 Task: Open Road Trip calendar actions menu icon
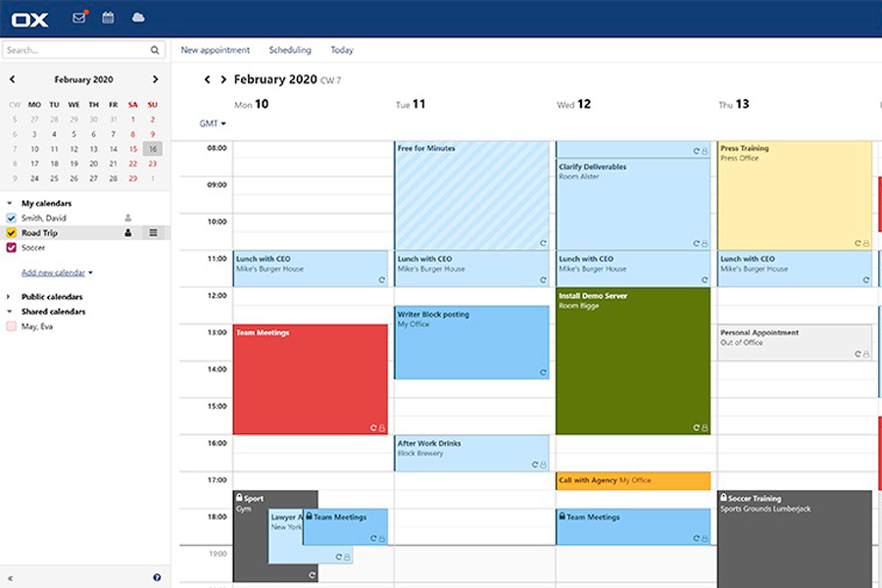pos(153,233)
